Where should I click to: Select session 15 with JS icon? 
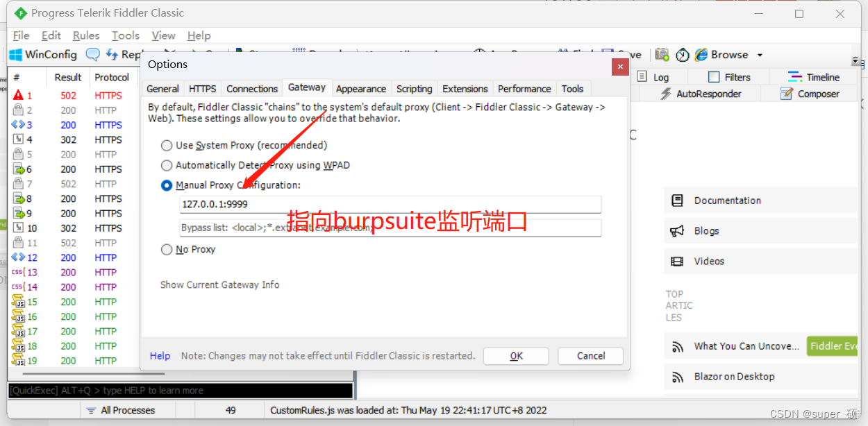click(74, 302)
